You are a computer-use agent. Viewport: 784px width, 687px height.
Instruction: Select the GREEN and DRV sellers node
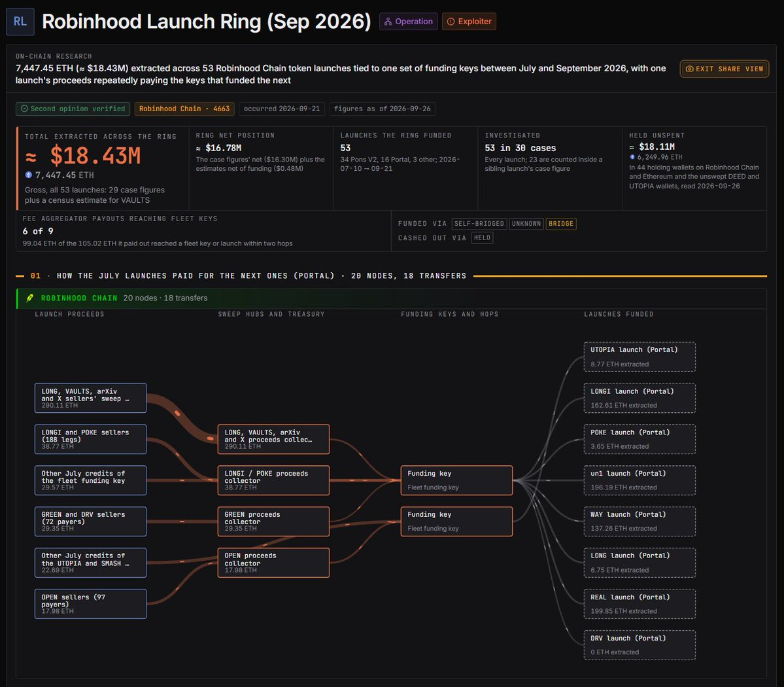point(90,521)
